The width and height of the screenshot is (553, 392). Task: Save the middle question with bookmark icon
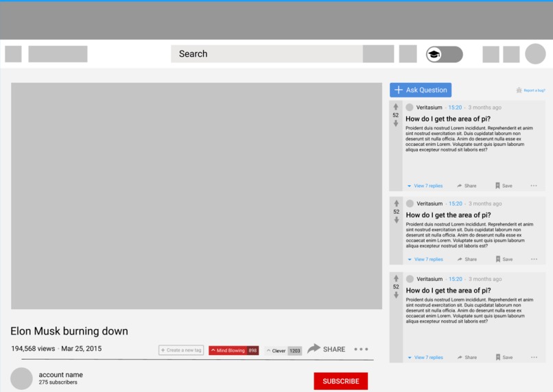[497, 259]
